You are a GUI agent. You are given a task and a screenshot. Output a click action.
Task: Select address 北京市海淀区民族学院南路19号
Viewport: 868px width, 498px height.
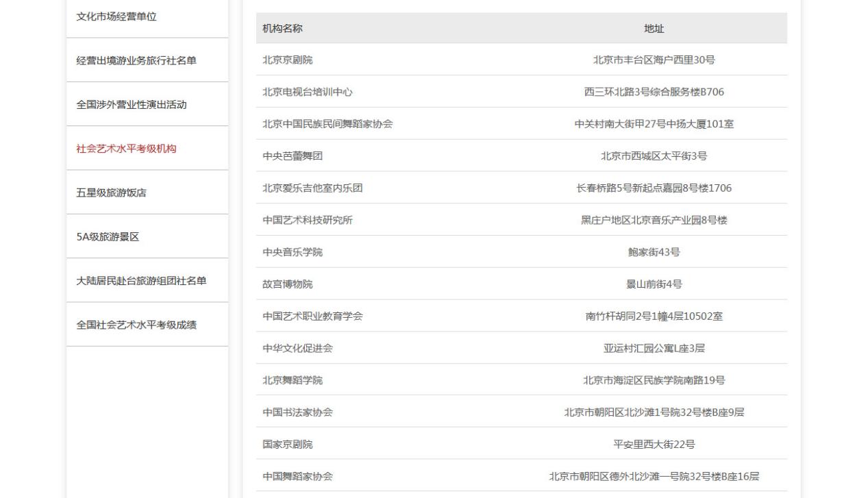[654, 380]
